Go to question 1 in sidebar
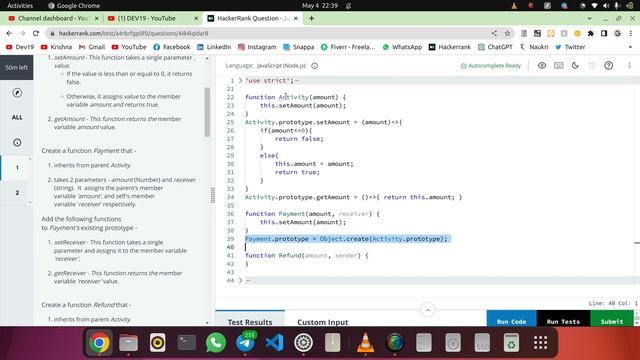640x360 pixels. (17, 168)
